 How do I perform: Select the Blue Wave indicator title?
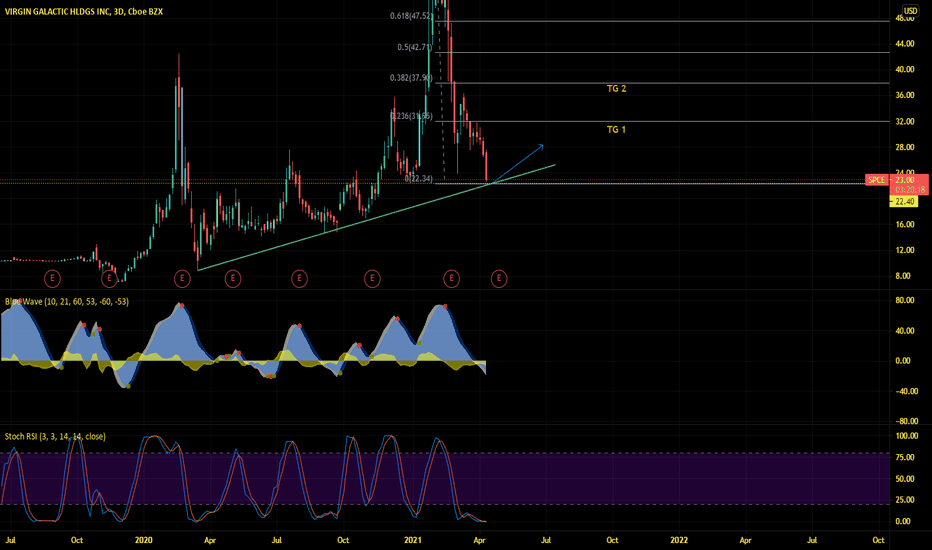click(x=67, y=301)
